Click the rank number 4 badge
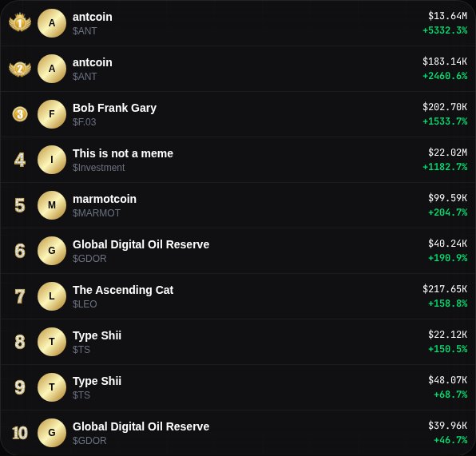This screenshot has width=476, height=456. click(x=20, y=160)
